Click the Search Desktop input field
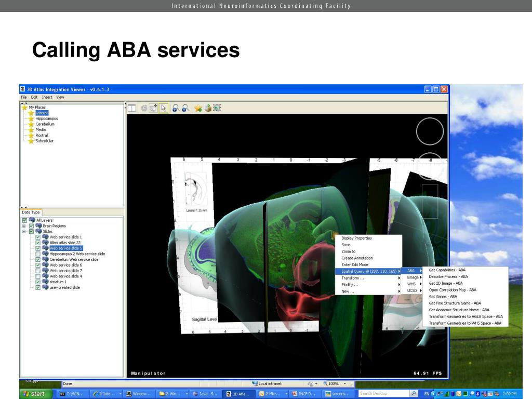The image size is (532, 399). tap(384, 394)
